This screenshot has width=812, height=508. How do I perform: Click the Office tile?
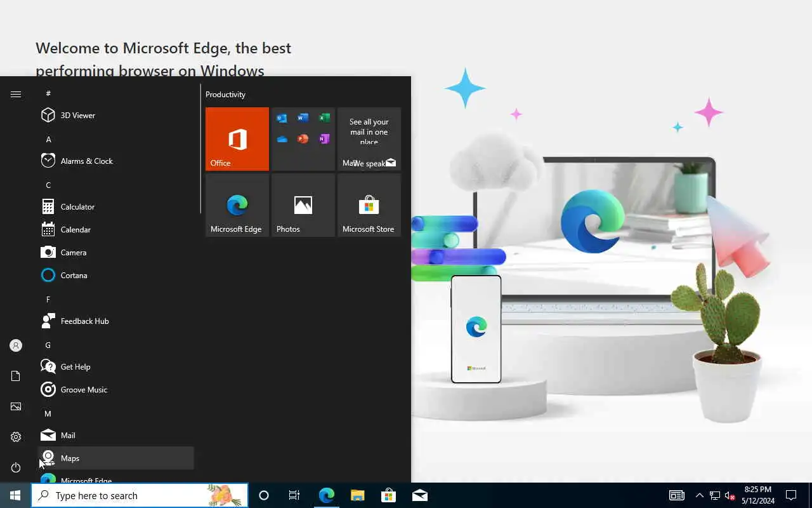[237, 139]
